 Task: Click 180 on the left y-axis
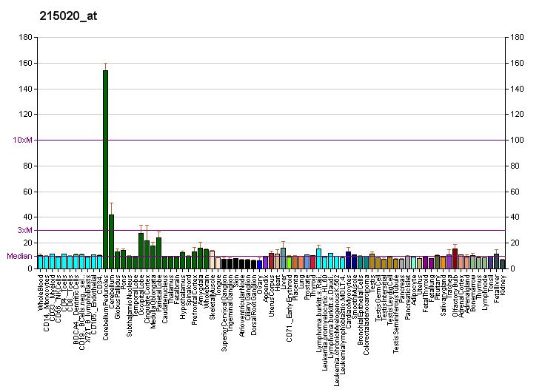[x=24, y=37]
